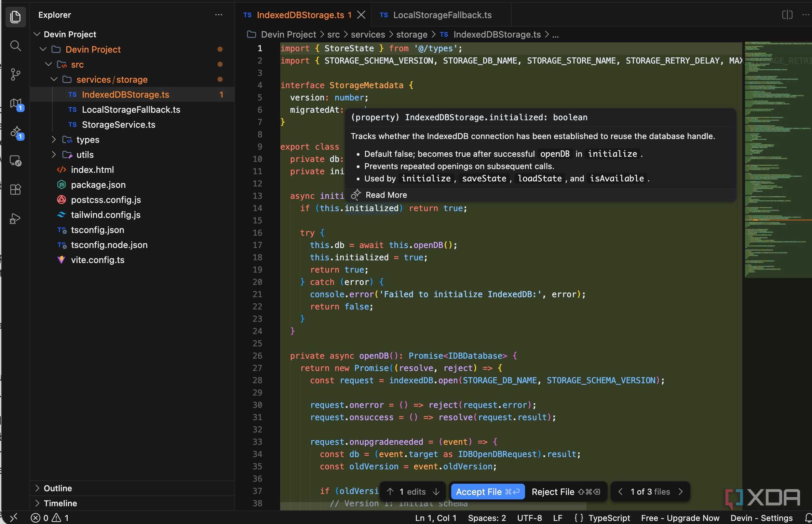Image resolution: width=812 pixels, height=524 pixels.
Task: Click errors and warnings count in status bar
Action: point(50,518)
